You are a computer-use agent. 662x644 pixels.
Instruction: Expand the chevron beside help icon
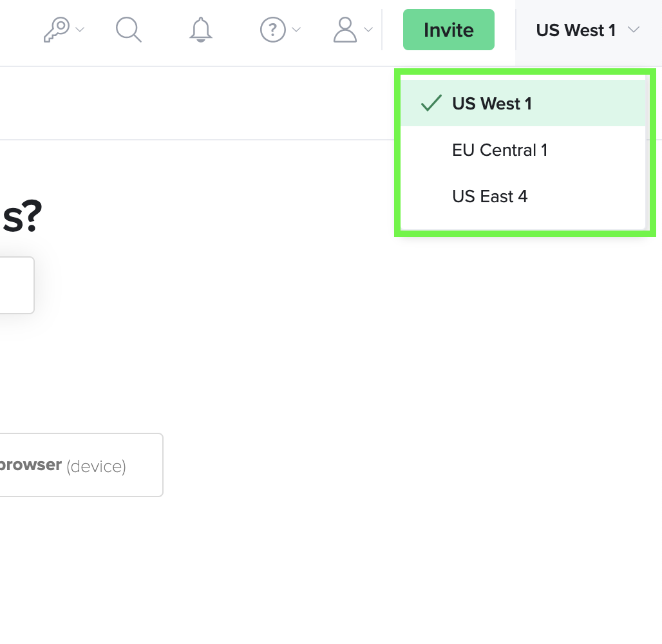click(x=296, y=30)
